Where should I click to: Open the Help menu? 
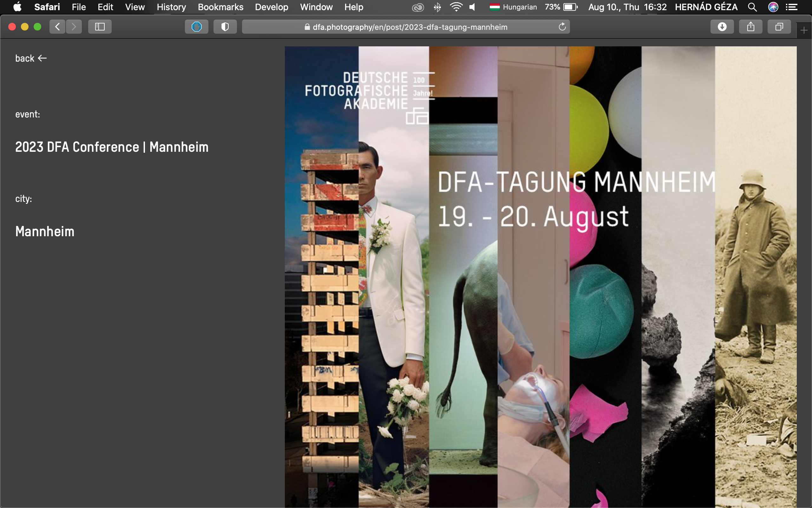tap(354, 7)
